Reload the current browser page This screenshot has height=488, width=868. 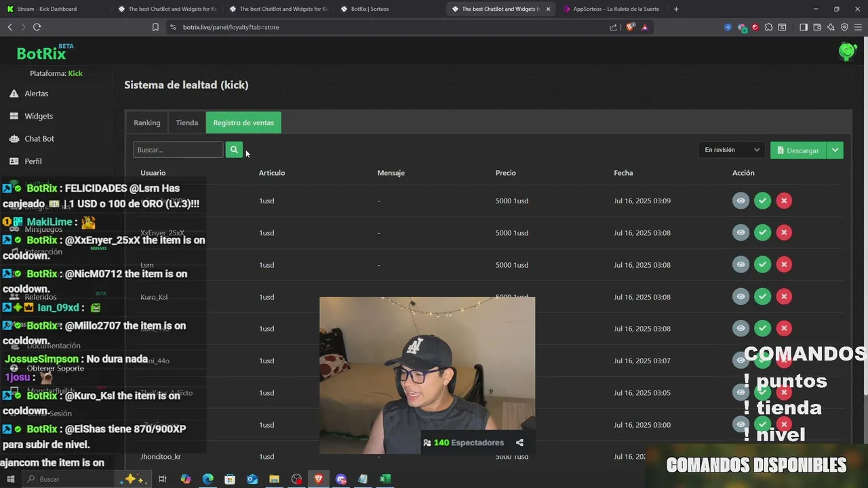37,27
